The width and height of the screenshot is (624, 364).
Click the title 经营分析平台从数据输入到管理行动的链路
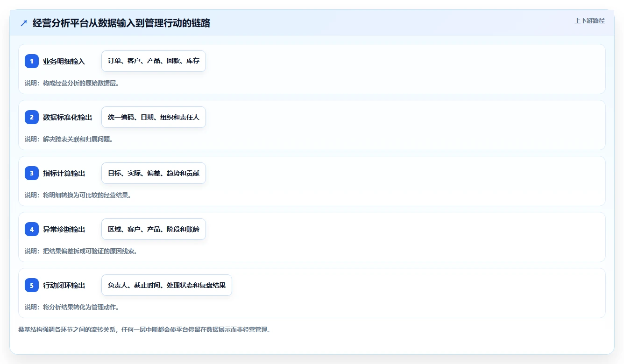pos(121,23)
